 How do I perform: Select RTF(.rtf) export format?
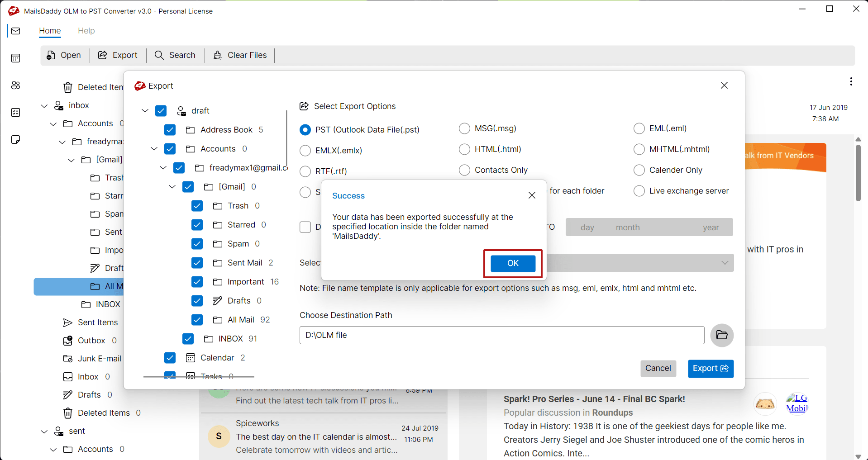305,171
